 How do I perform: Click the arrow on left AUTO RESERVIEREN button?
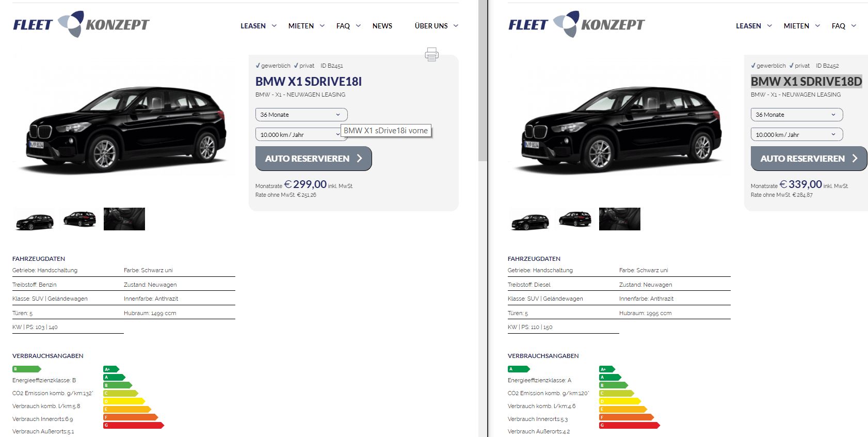tap(360, 159)
